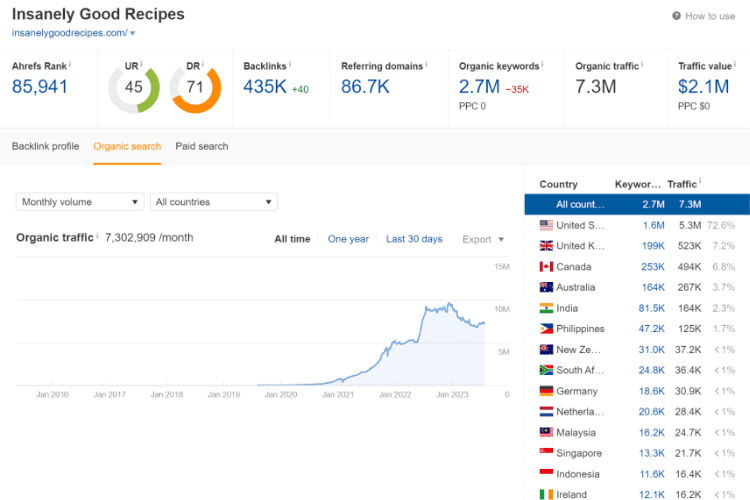This screenshot has width=750, height=500.
Task: Click Indonesia keywords value 11.6K
Action: tap(652, 474)
